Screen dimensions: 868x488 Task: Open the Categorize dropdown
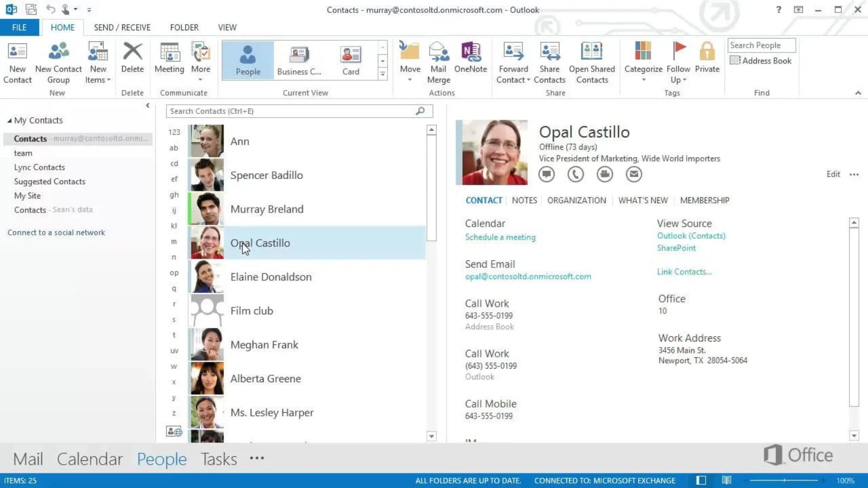pyautogui.click(x=643, y=61)
